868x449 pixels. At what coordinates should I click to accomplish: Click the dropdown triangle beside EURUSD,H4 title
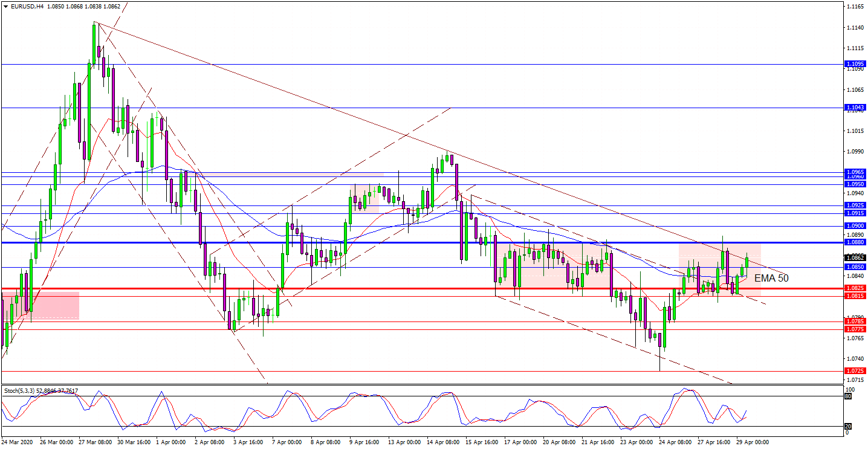pyautogui.click(x=6, y=7)
